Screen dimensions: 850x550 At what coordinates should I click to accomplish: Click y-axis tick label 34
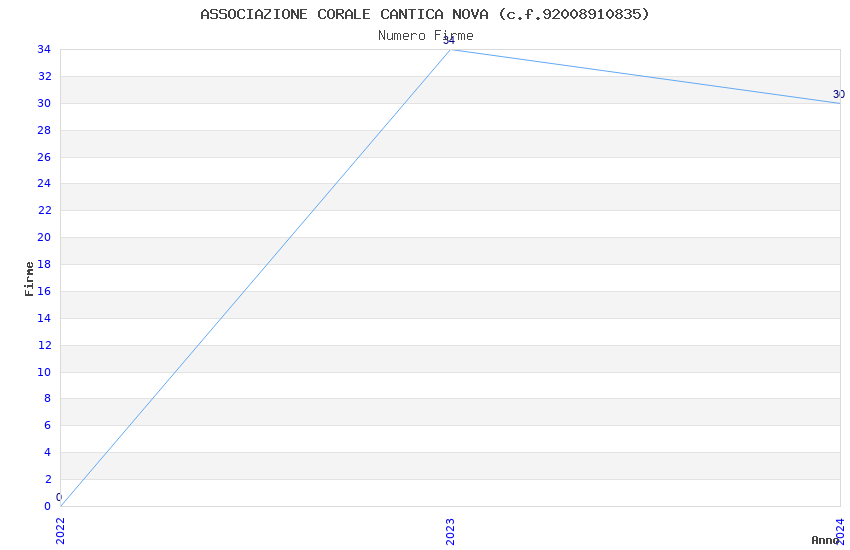point(44,50)
